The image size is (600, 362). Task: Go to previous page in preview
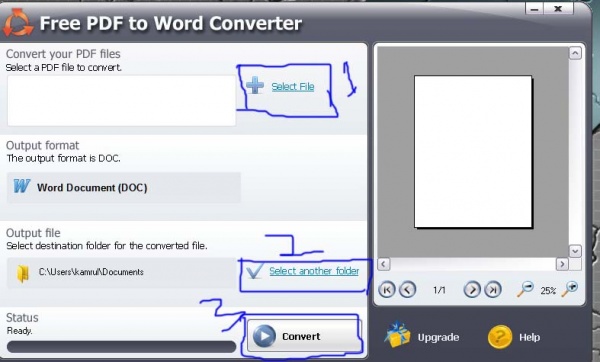[407, 290]
